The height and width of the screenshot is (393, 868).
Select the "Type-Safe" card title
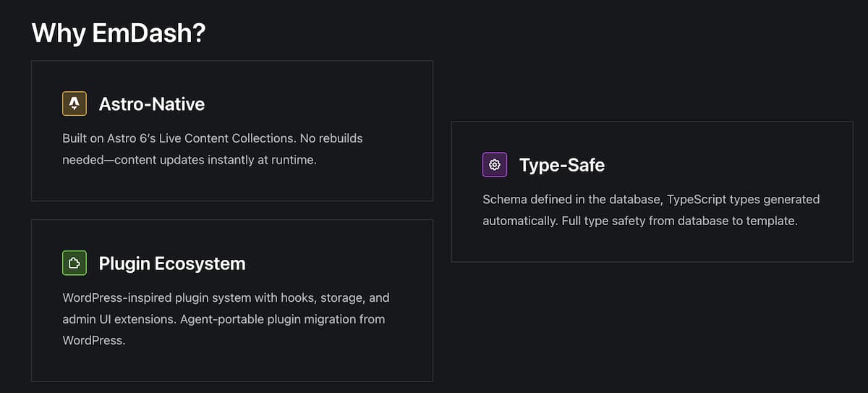point(562,165)
